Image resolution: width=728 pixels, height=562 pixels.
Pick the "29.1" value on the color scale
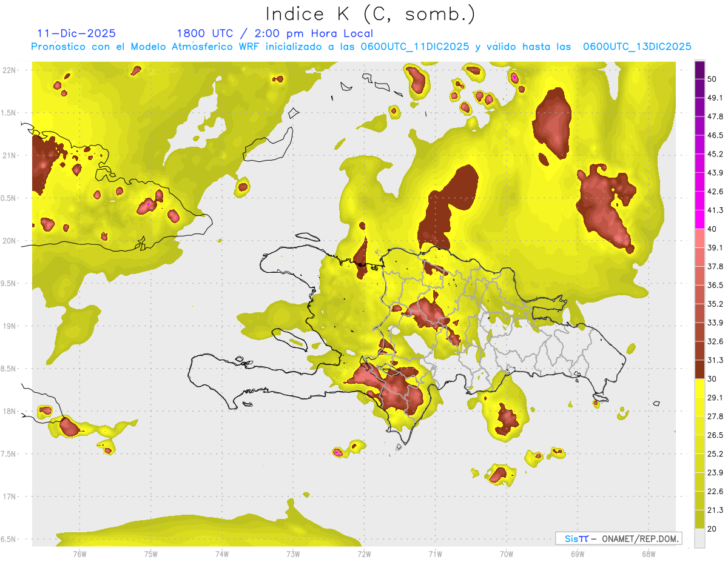(x=715, y=398)
